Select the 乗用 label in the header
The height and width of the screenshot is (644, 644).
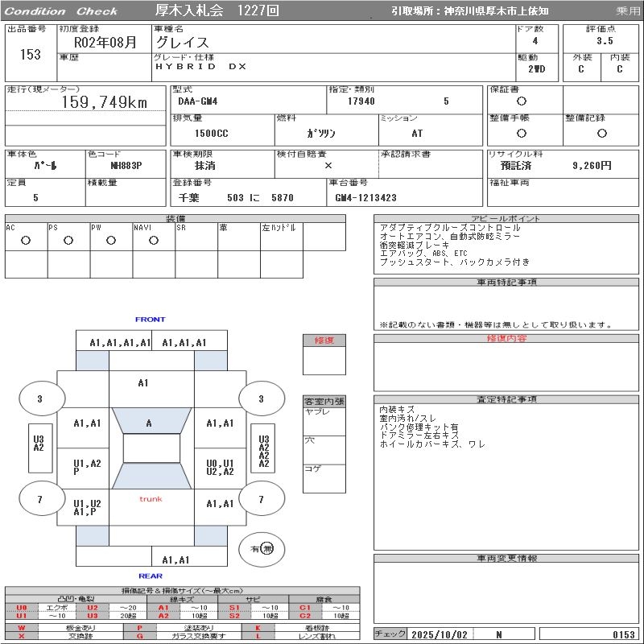coord(628,10)
